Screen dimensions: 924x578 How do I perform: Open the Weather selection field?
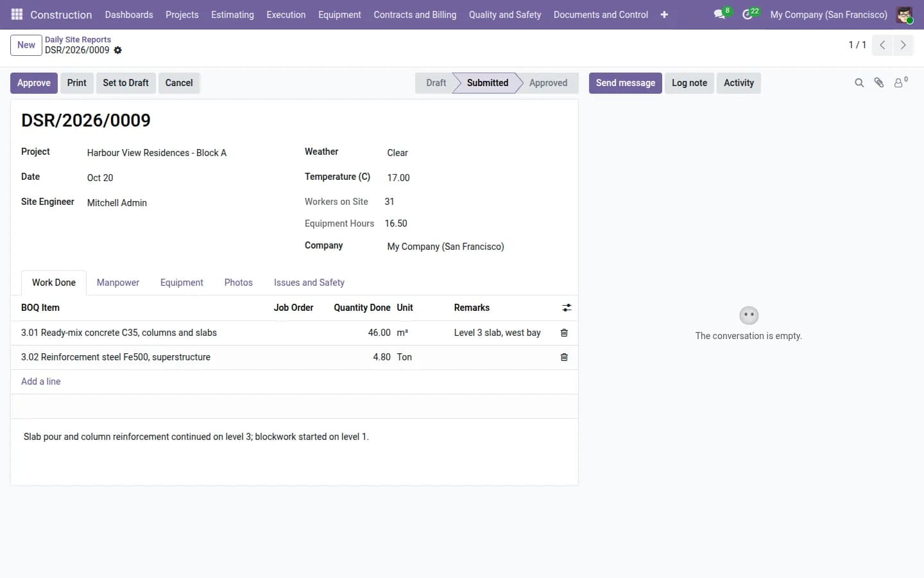coord(476,153)
